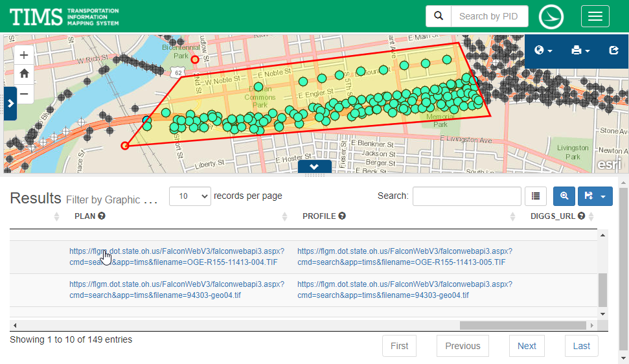Zoom out on the map
The height and width of the screenshot is (364, 629).
pos(24,94)
